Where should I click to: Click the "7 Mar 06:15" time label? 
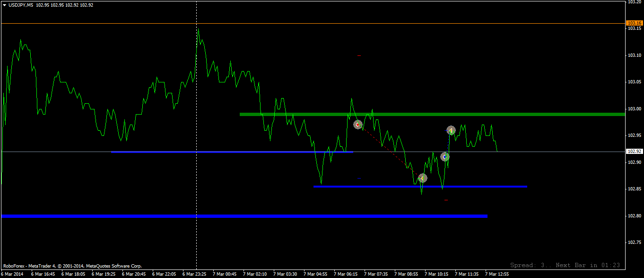coord(346,274)
